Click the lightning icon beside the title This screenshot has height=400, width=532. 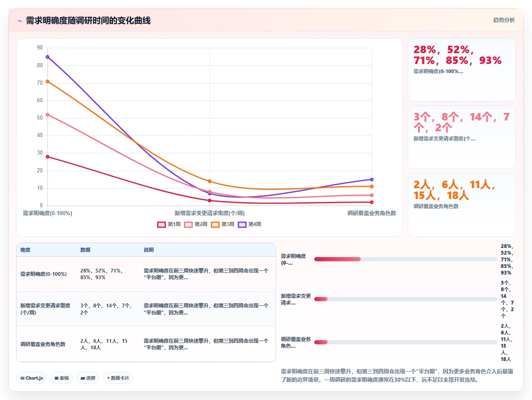point(20,20)
